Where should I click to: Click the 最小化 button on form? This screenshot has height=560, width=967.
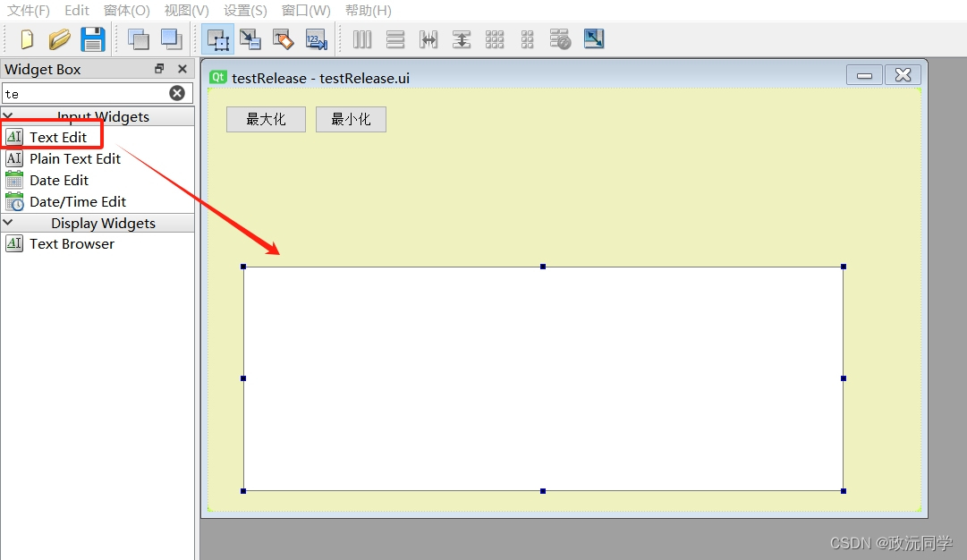[351, 119]
